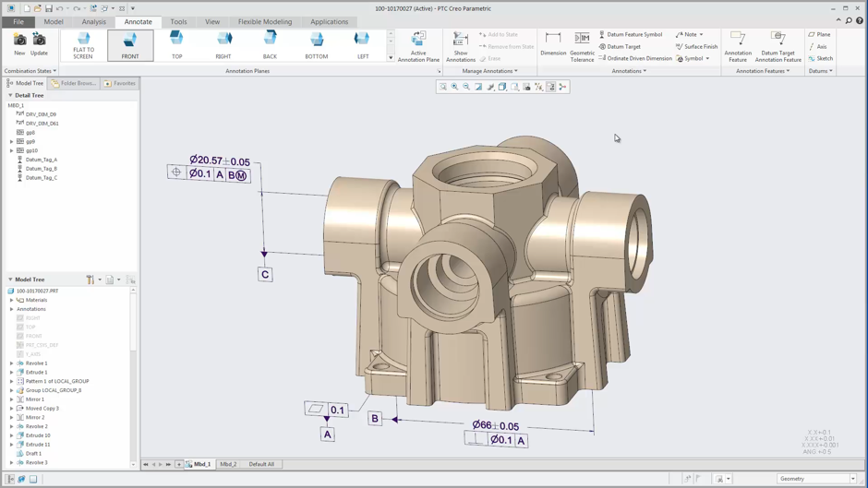Toggle the model tree panel display in status bar
868x488 pixels.
click(x=11, y=479)
